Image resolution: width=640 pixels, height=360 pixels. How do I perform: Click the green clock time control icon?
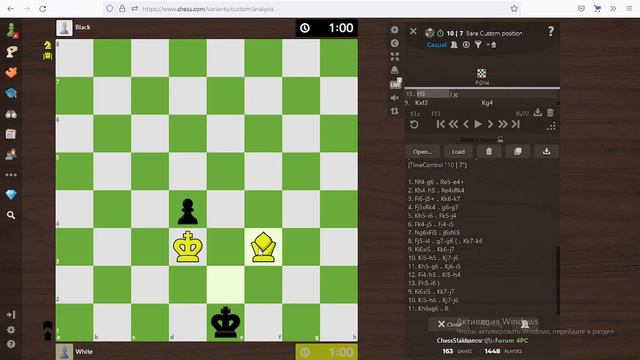pos(440,33)
